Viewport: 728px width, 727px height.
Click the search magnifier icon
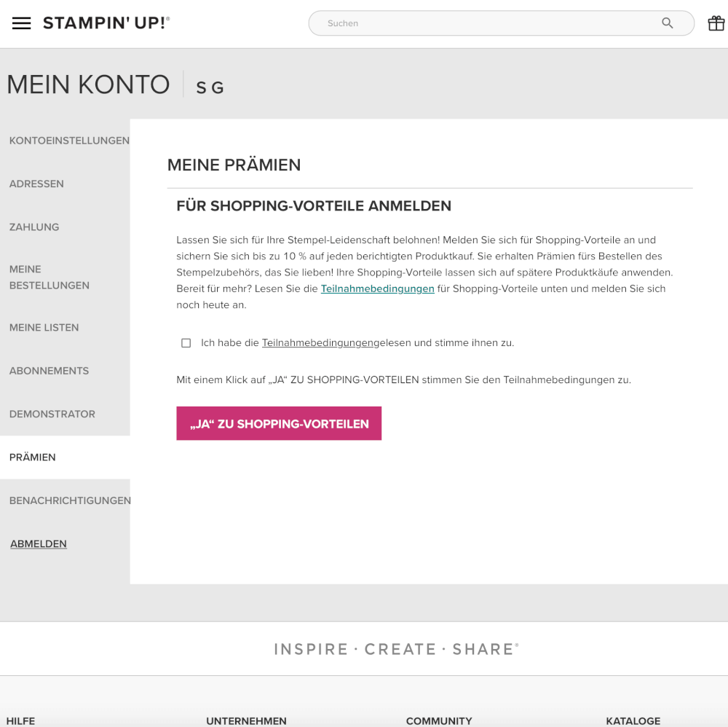tap(667, 23)
